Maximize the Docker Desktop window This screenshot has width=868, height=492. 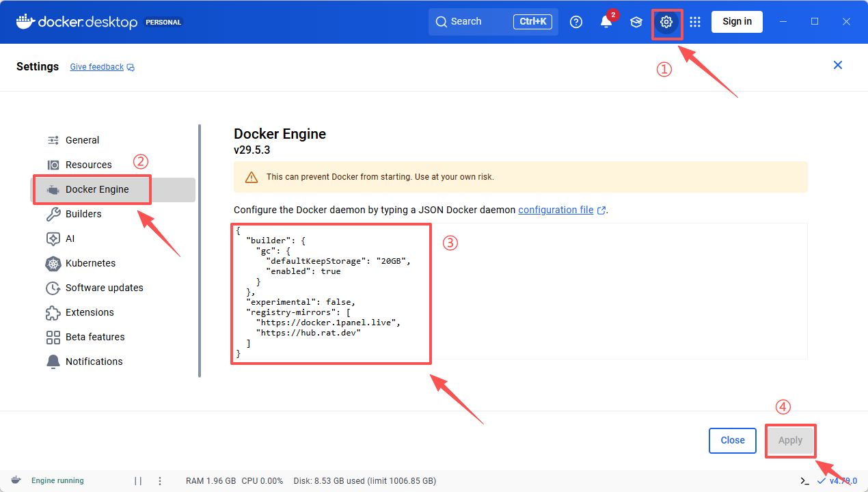coord(815,22)
